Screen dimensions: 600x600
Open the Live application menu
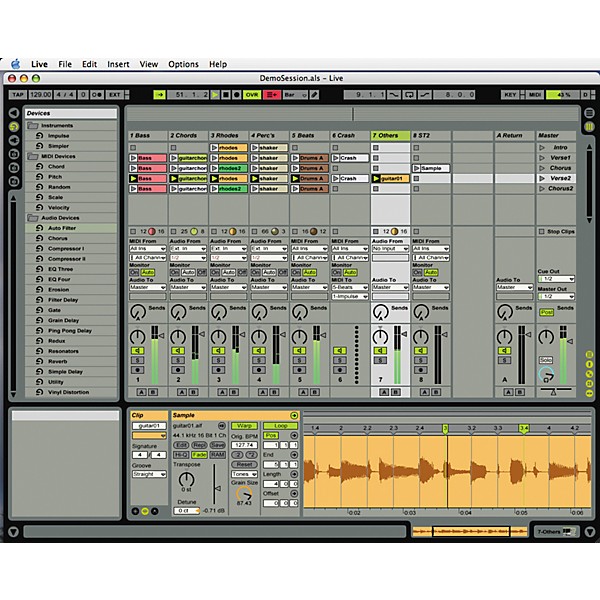39,64
